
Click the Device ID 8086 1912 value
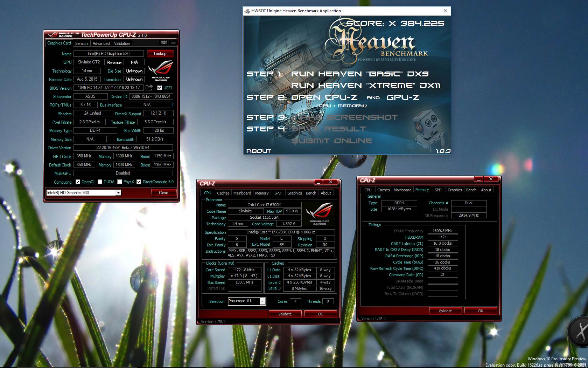[151, 96]
